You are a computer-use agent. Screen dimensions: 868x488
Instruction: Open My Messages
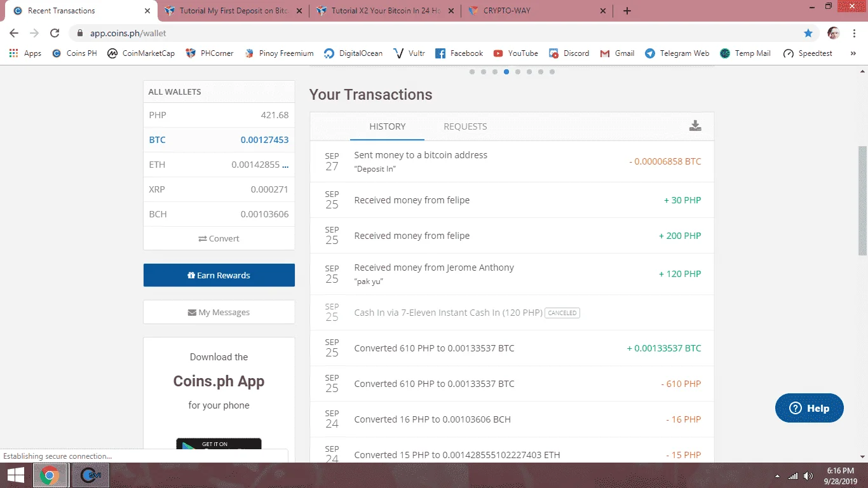219,312
